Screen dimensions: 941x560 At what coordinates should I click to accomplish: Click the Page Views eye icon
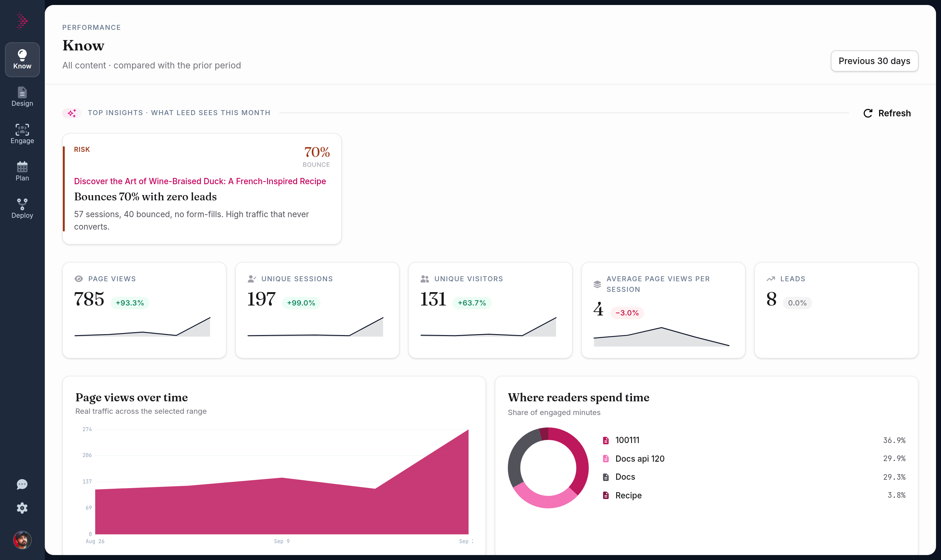pyautogui.click(x=79, y=279)
